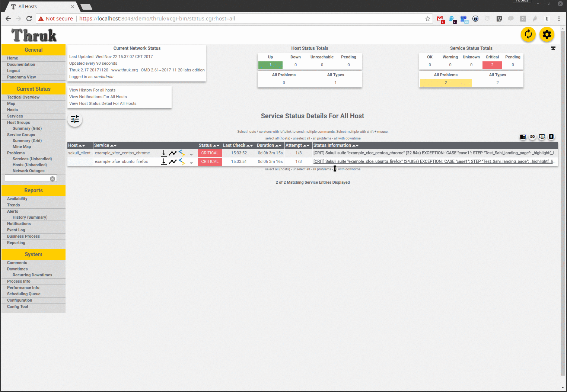Click the sidebar search input field

tap(27, 179)
